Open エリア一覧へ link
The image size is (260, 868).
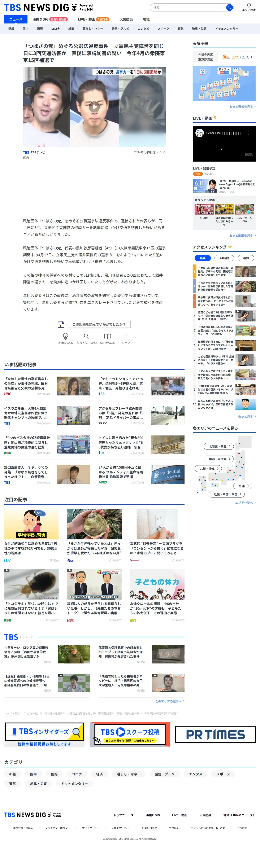[x=245, y=503]
